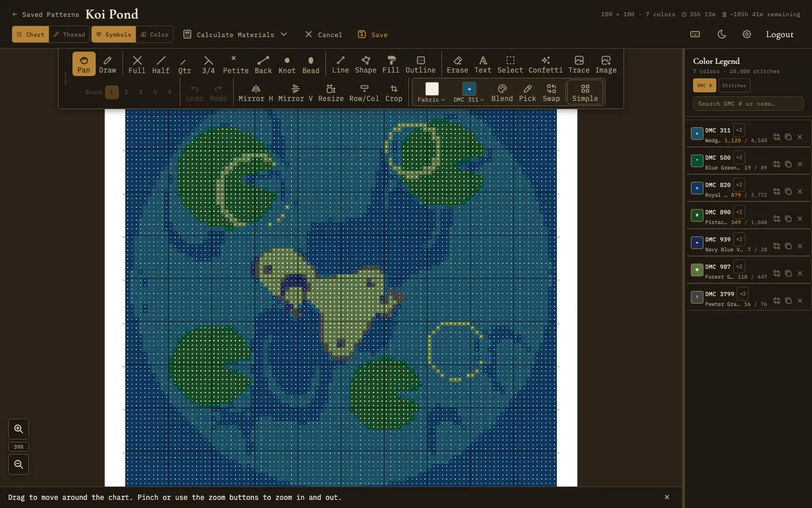Screen dimensions: 812x508
Task: Focus the Search DMC # or name field
Action: pos(748,103)
